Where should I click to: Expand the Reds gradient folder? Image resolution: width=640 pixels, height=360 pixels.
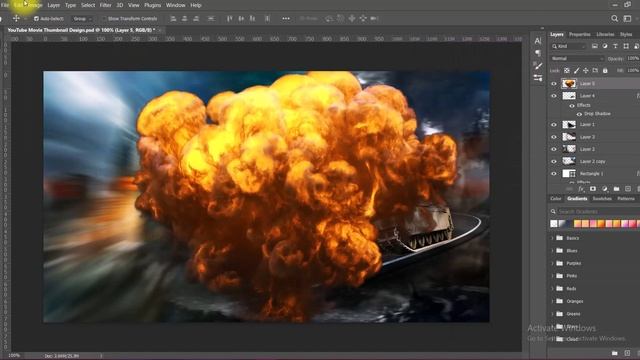[553, 289]
